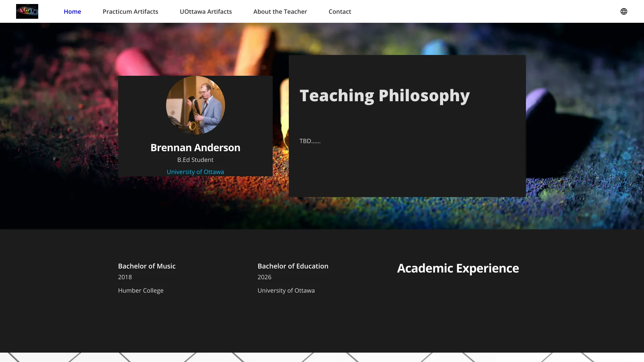
Task: Click the Academic Experience heading
Action: pyautogui.click(x=458, y=268)
